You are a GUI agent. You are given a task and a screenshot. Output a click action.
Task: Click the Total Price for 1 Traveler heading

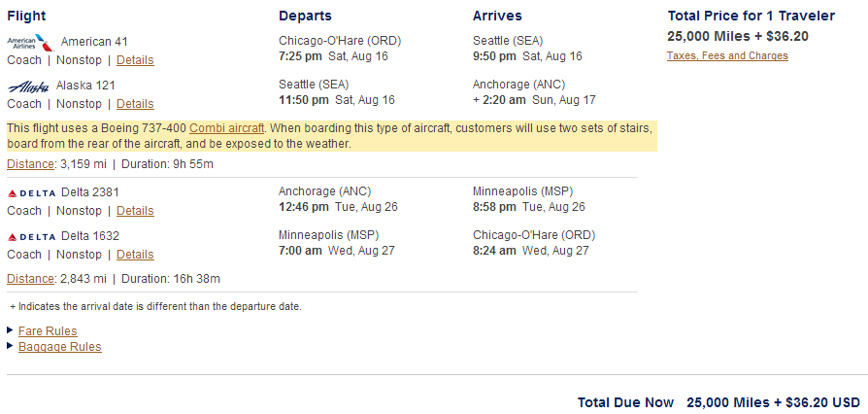tap(751, 16)
